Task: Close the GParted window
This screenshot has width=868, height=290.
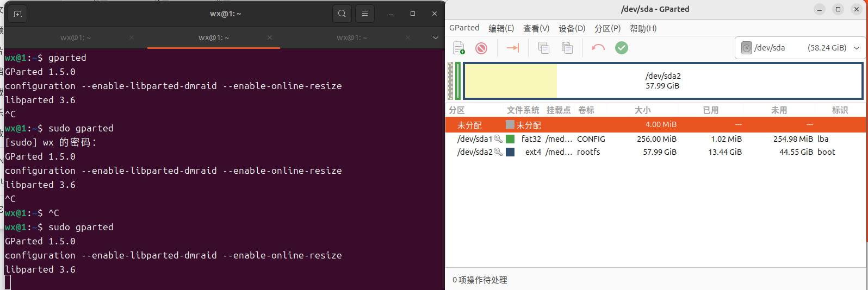Action: [857, 9]
